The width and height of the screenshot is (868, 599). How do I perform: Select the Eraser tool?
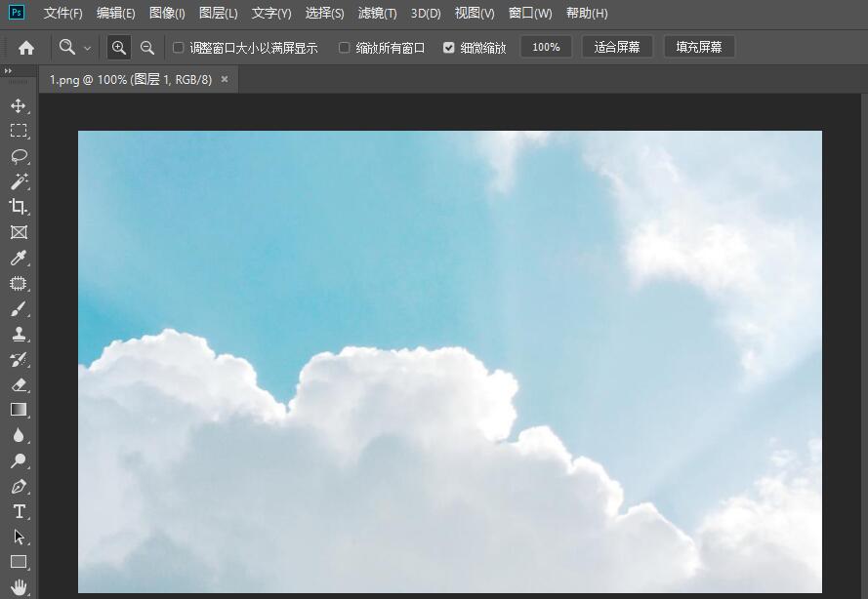[x=19, y=385]
